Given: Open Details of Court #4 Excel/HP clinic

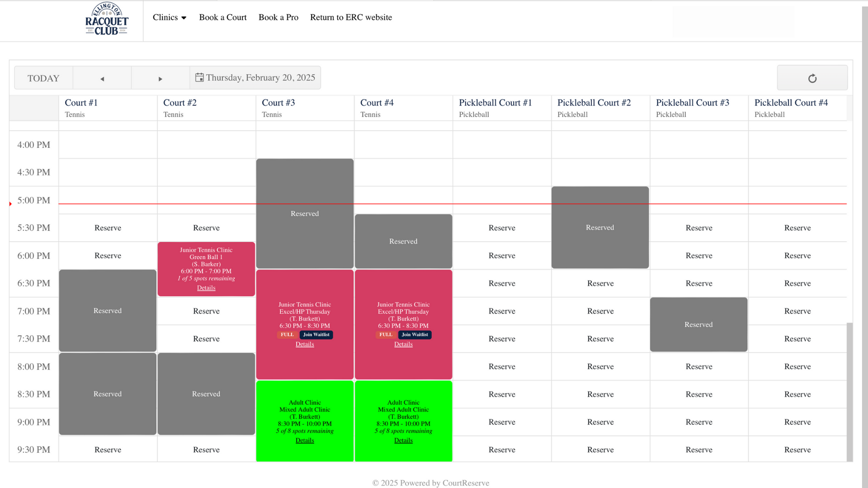Looking at the screenshot, I should coord(403,344).
